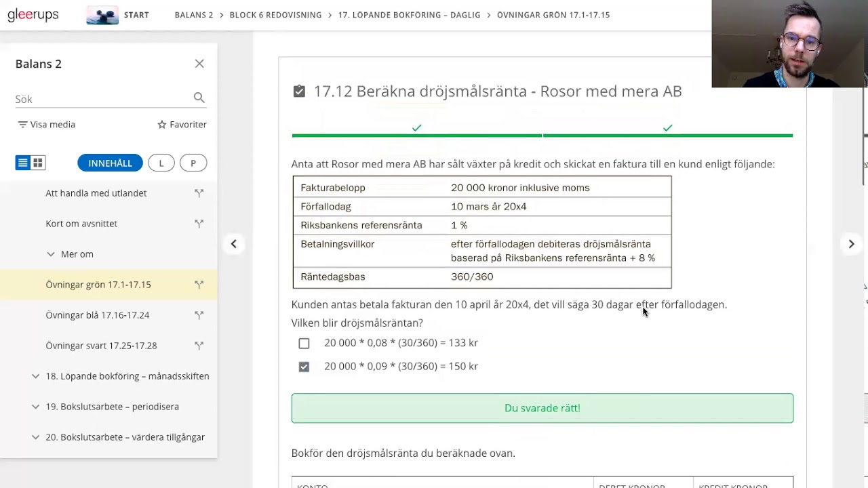Open the START thumbnail image
Viewport: 868px width, 488px height.
102,15
